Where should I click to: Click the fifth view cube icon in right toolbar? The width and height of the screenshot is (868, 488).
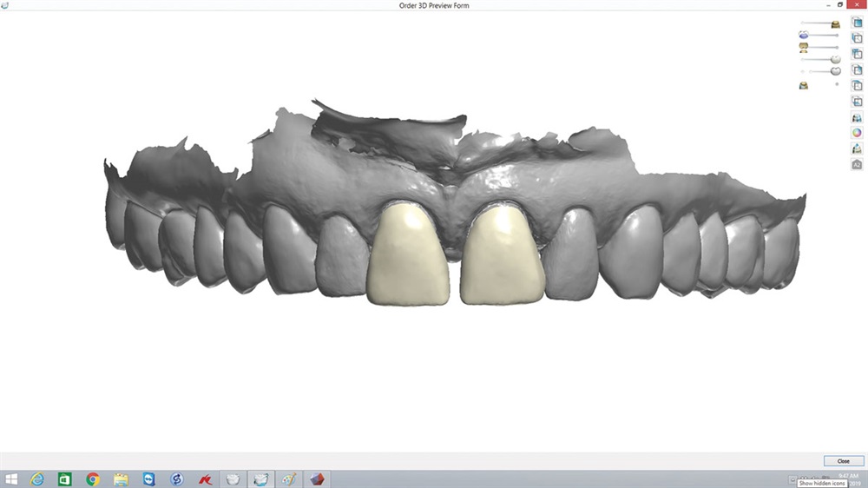tap(857, 86)
